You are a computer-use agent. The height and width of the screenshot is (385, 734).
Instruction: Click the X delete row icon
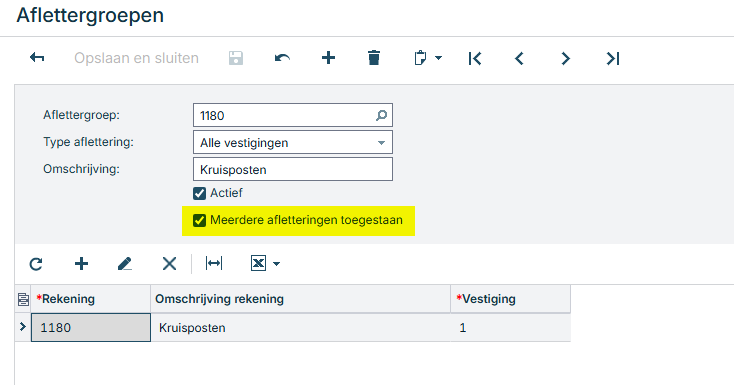[x=169, y=264]
